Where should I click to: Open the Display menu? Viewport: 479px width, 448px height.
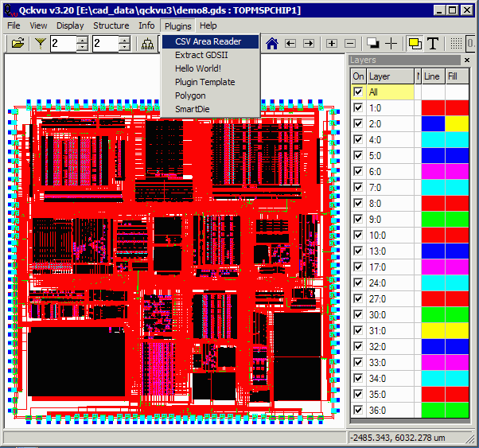pos(70,25)
